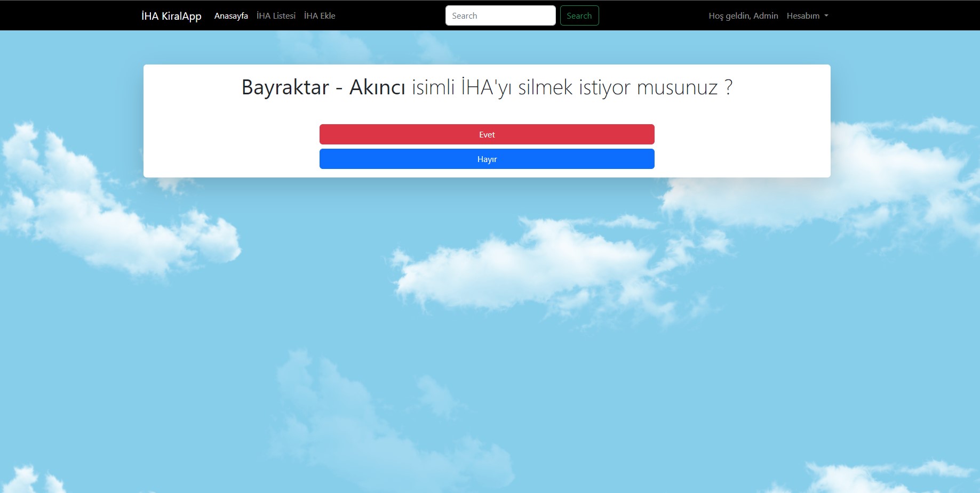Click the deletion confirmation question heading
This screenshot has height=493, width=980.
click(x=487, y=87)
